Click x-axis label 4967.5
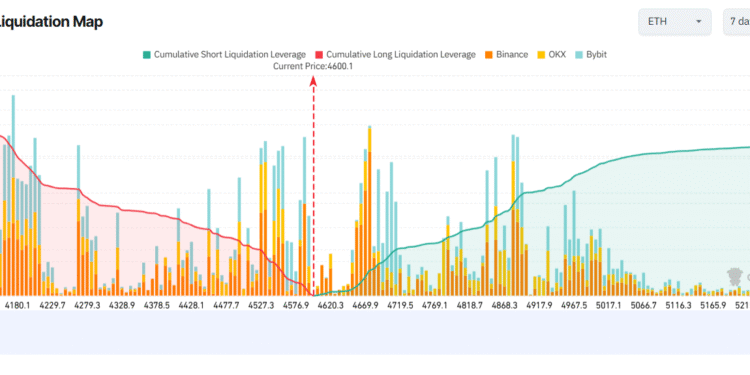The height and width of the screenshot is (375, 750). click(574, 305)
